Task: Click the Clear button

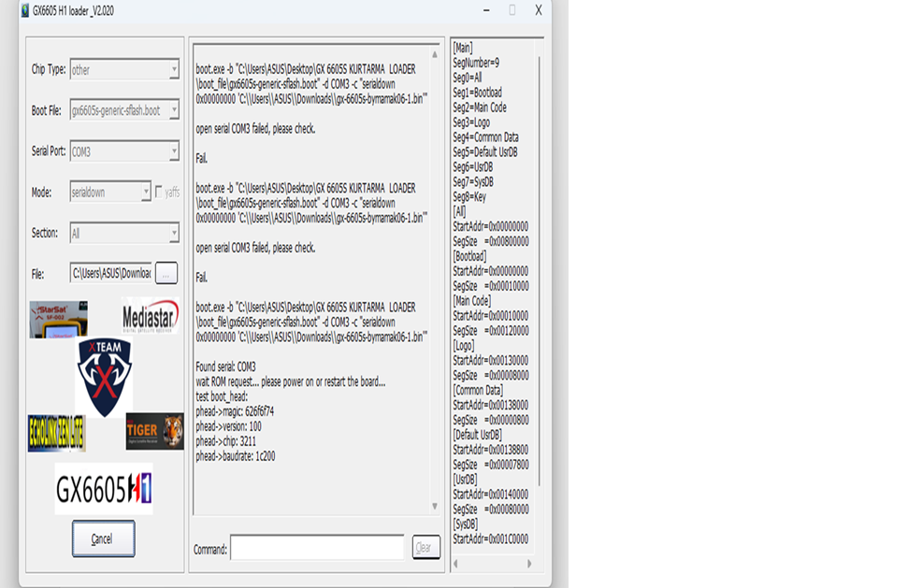Action: coord(425,548)
